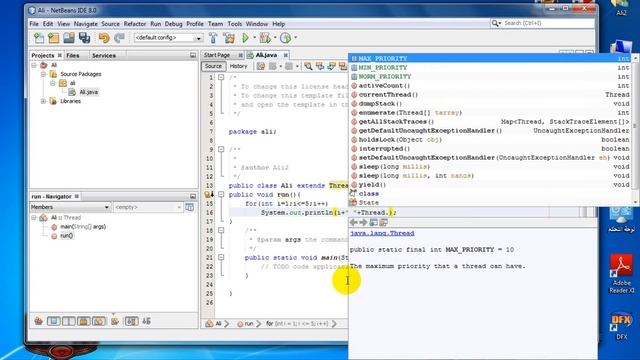The height and width of the screenshot is (360, 640).
Task: Open the Debug menu
Action: click(173, 24)
